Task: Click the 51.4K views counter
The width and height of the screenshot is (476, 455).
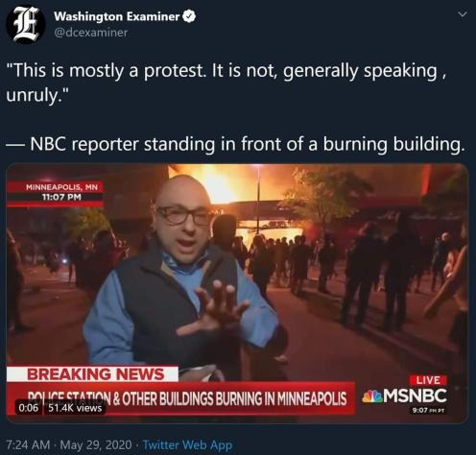Action: tap(75, 408)
